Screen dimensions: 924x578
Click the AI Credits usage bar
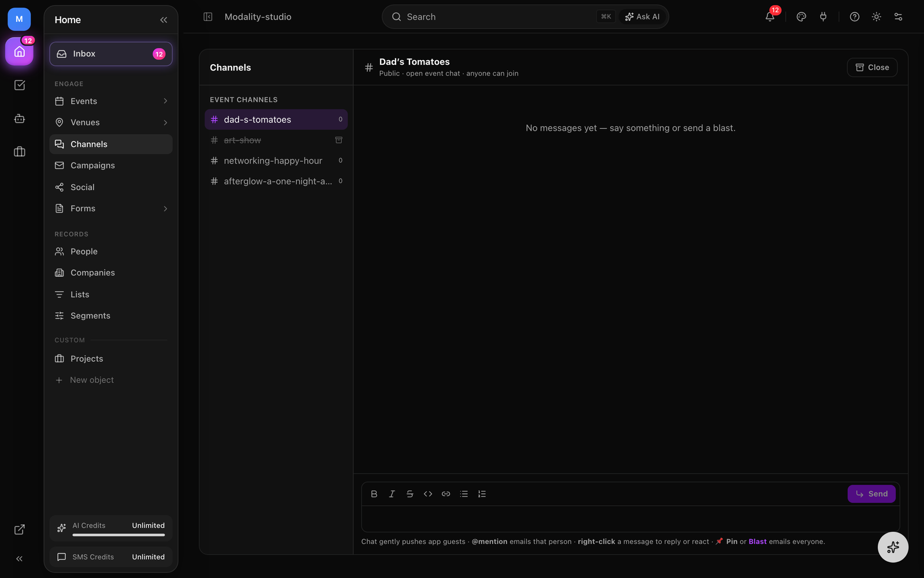pos(118,535)
